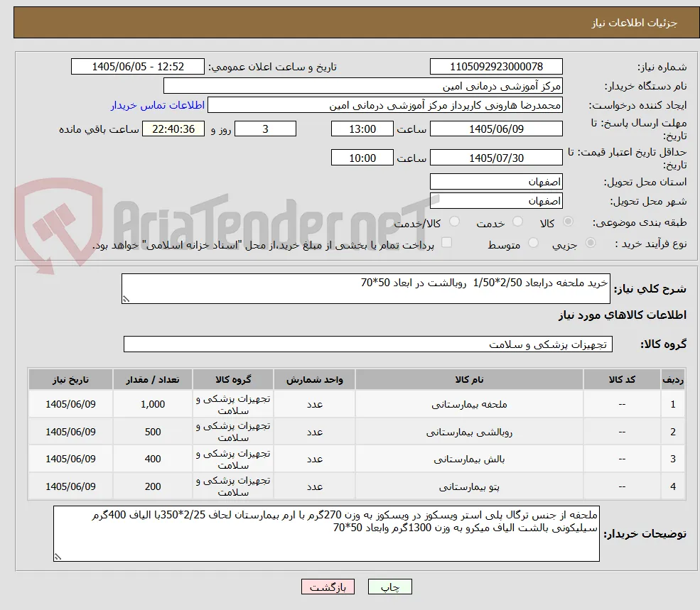Click the ردیف column header
Screen dimensions: 700x610
click(673, 379)
